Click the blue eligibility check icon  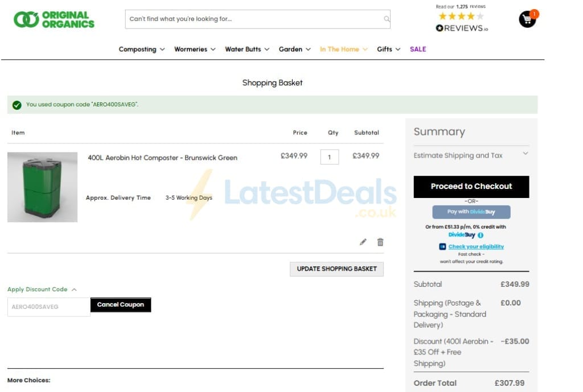point(442,247)
